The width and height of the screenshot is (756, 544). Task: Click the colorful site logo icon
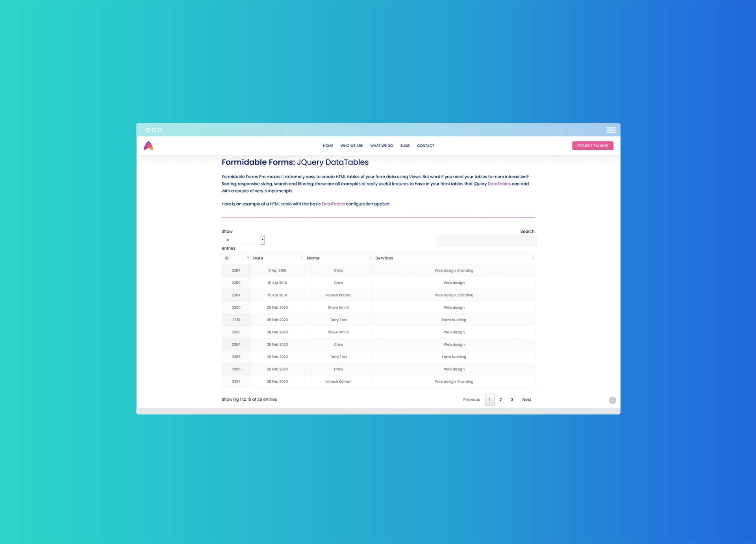point(149,145)
